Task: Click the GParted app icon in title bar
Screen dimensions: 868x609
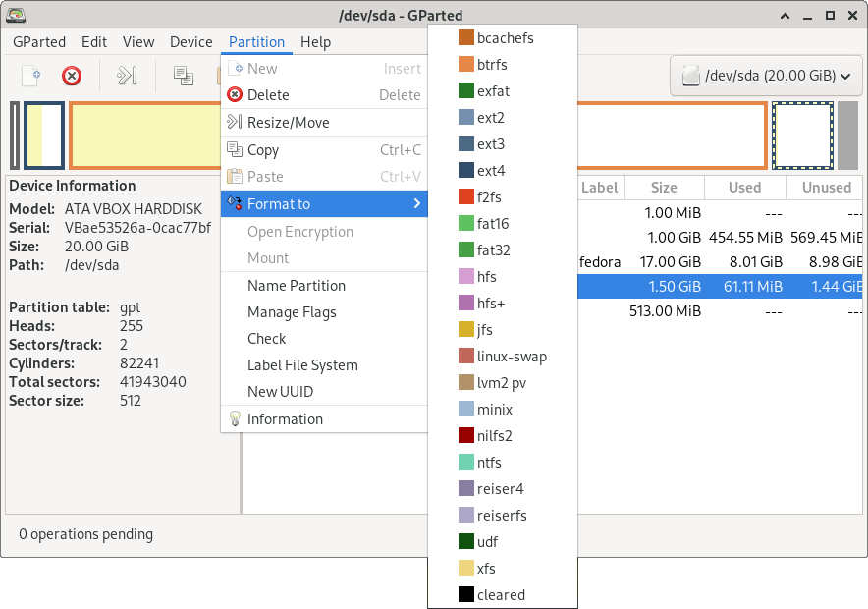Action: 16,15
